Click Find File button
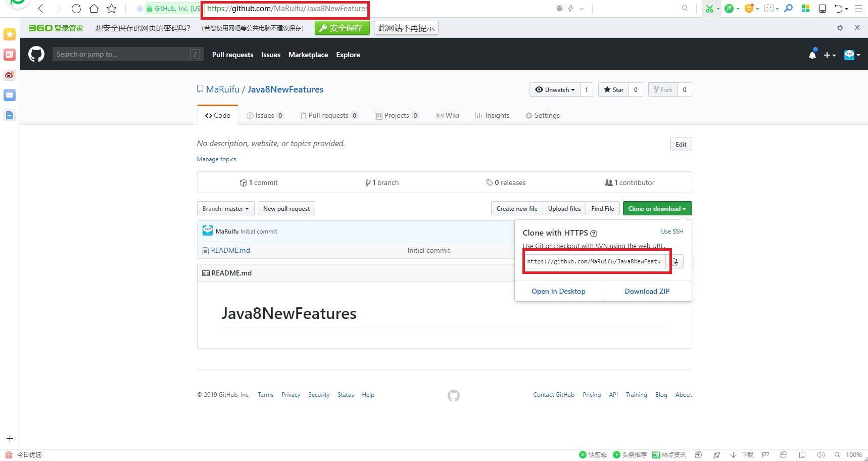868x461 pixels. click(x=603, y=208)
